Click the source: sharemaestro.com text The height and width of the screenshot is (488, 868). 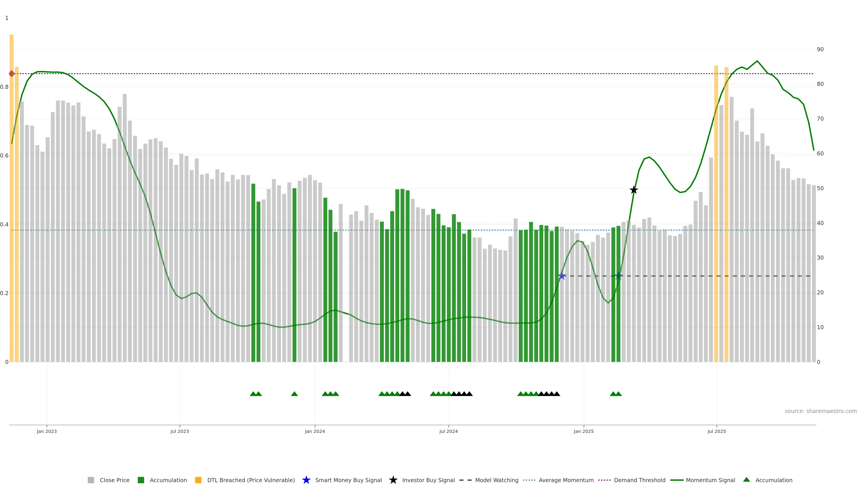click(x=821, y=411)
